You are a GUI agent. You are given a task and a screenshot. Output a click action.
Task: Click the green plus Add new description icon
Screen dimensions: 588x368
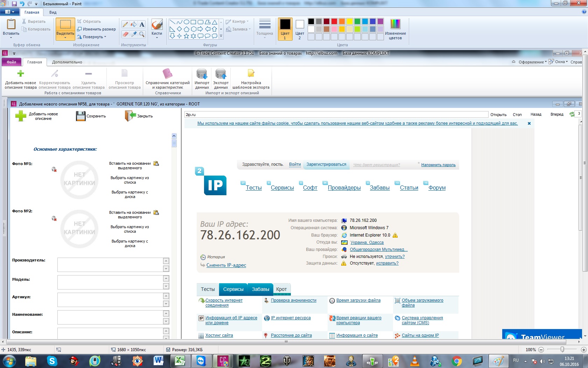[x=21, y=116]
